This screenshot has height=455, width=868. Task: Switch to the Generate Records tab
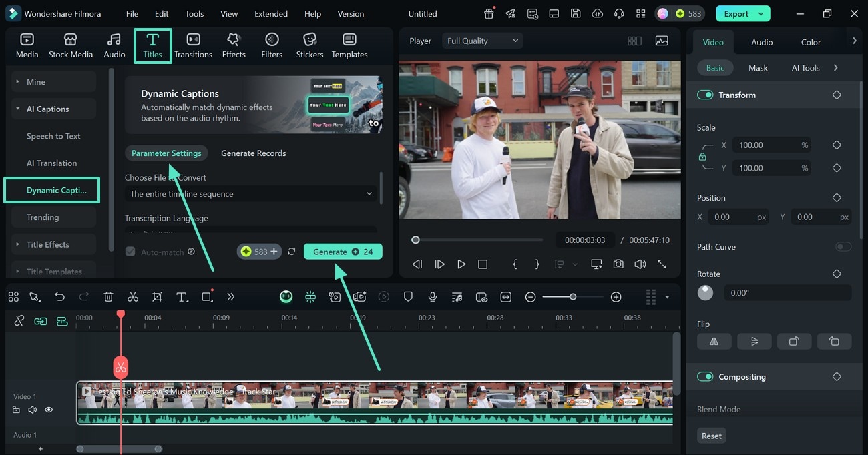(253, 153)
